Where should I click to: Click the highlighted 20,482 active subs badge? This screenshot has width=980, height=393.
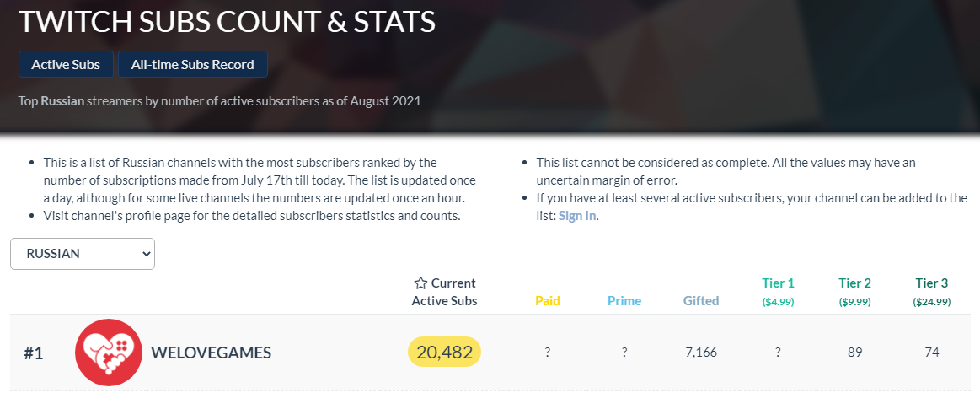coord(444,353)
